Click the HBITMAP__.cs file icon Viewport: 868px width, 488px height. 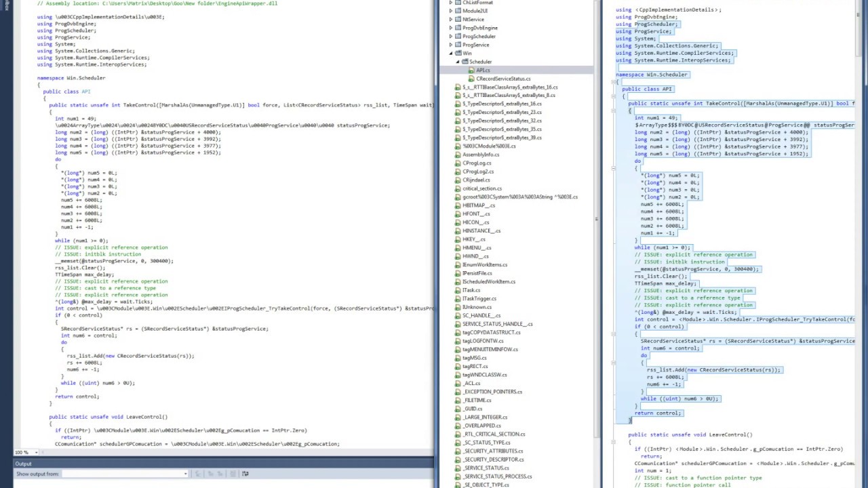click(x=458, y=205)
